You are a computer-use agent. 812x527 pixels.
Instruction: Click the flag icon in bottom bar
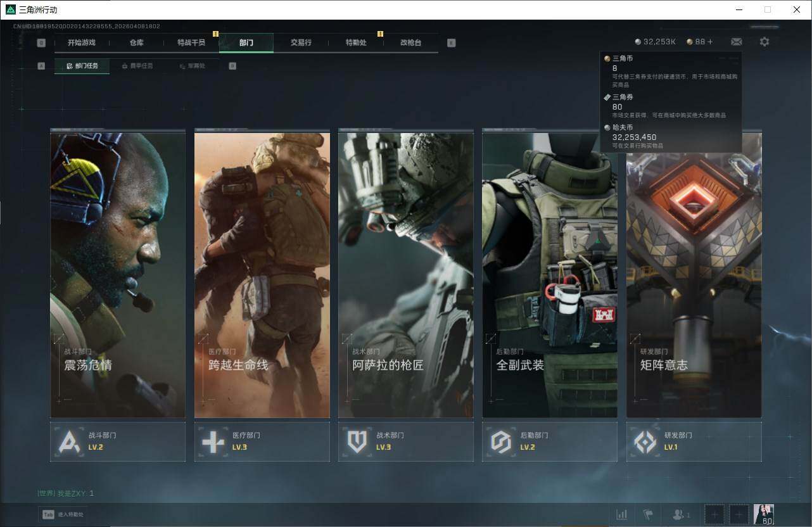point(648,514)
